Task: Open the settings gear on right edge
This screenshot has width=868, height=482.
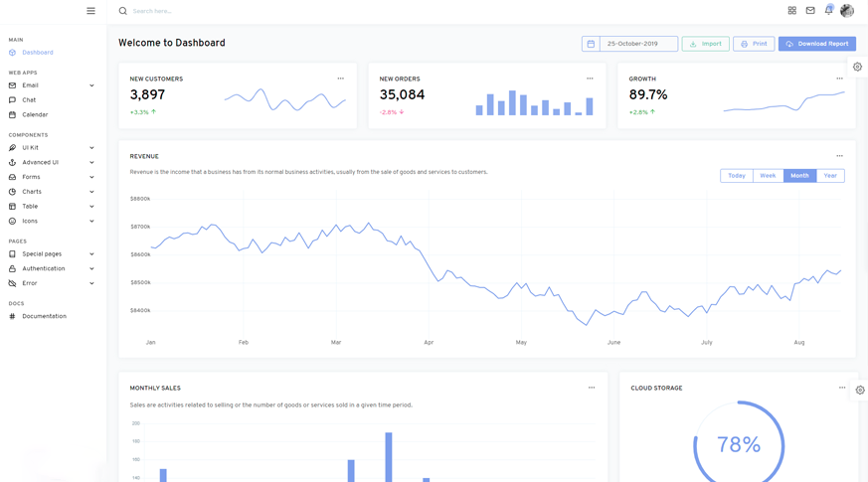Action: [x=857, y=67]
